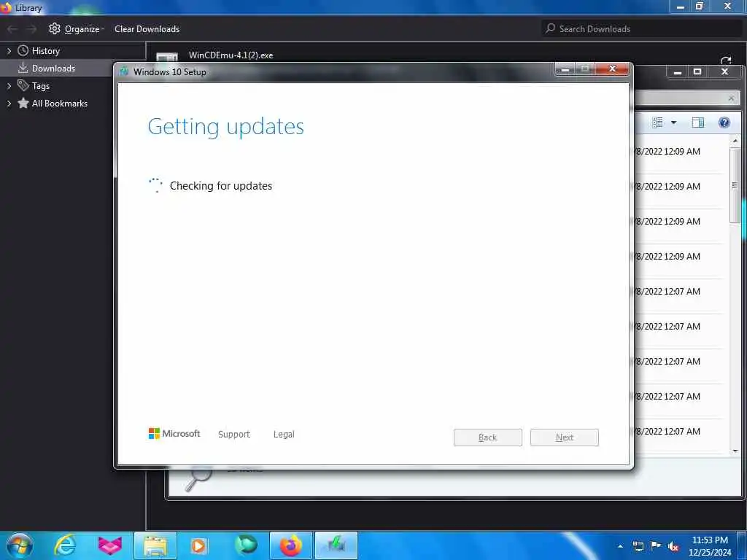
Task: Open Windows Explorer from the taskbar
Action: 155,545
